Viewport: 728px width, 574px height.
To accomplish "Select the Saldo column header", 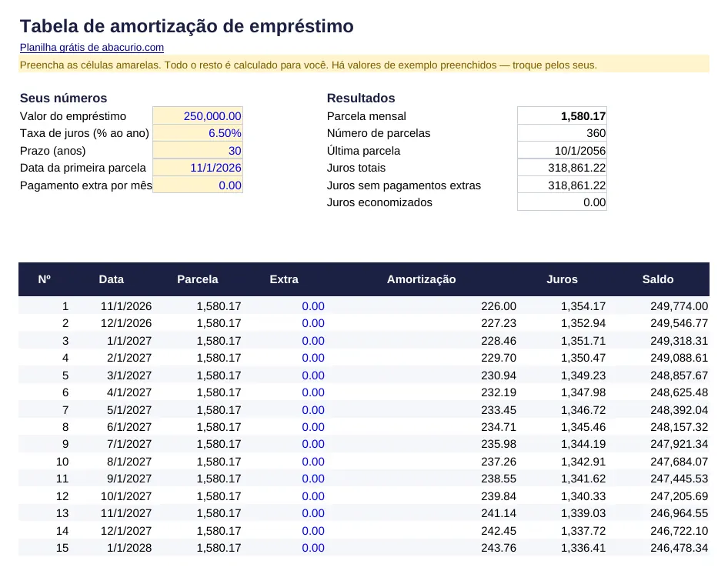I will pyautogui.click(x=658, y=279).
